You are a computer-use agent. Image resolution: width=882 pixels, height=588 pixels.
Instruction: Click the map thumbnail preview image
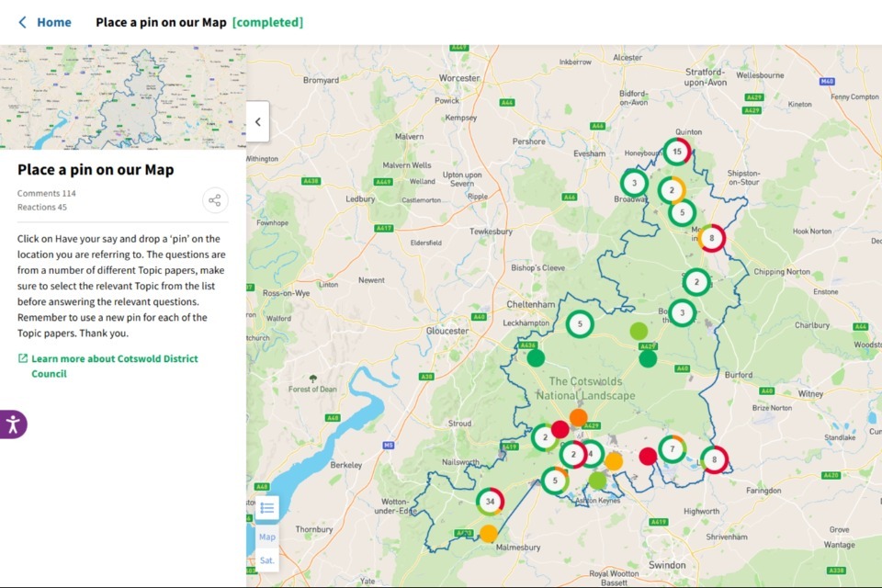tap(123, 97)
